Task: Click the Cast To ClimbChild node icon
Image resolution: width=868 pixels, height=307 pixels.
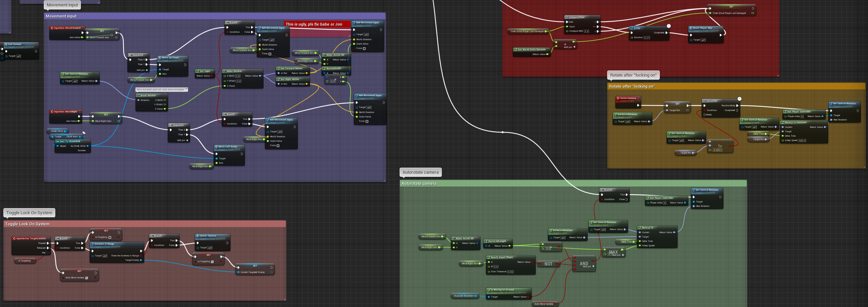Action: [x=58, y=141]
